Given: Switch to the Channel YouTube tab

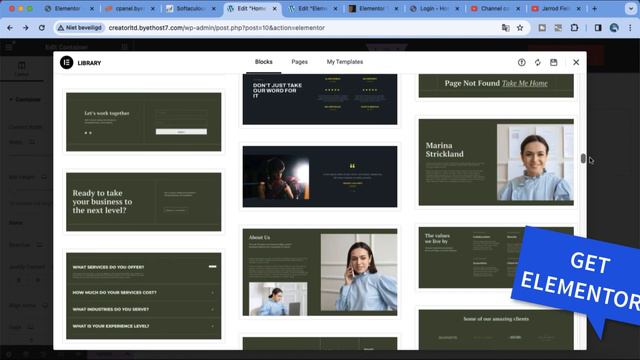Looking at the screenshot, I should point(495,9).
